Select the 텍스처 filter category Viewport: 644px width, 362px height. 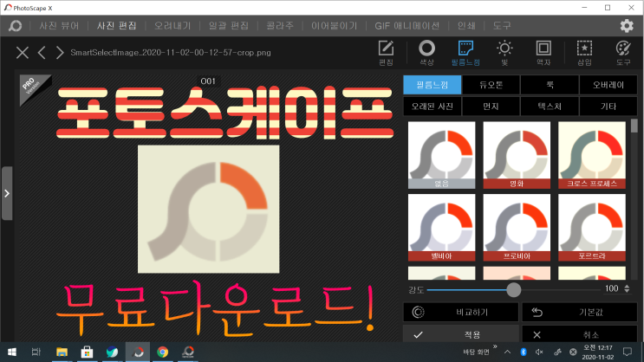[550, 107]
